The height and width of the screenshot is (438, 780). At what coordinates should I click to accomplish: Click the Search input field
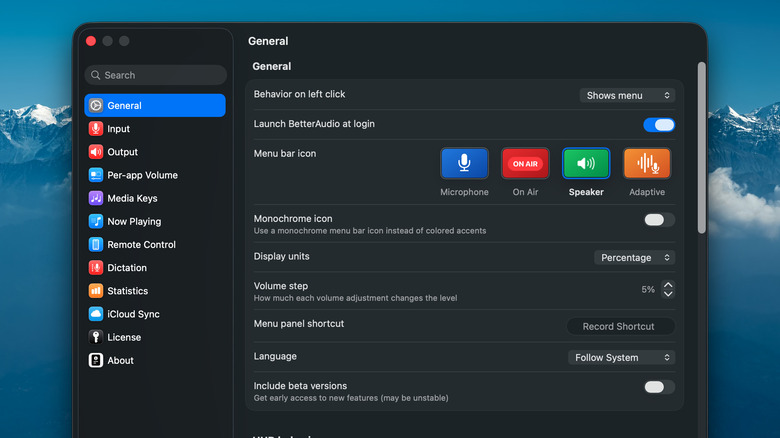pyautogui.click(x=156, y=75)
